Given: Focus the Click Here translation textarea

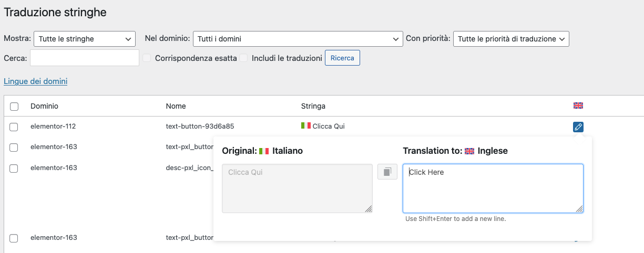Looking at the screenshot, I should click(493, 188).
